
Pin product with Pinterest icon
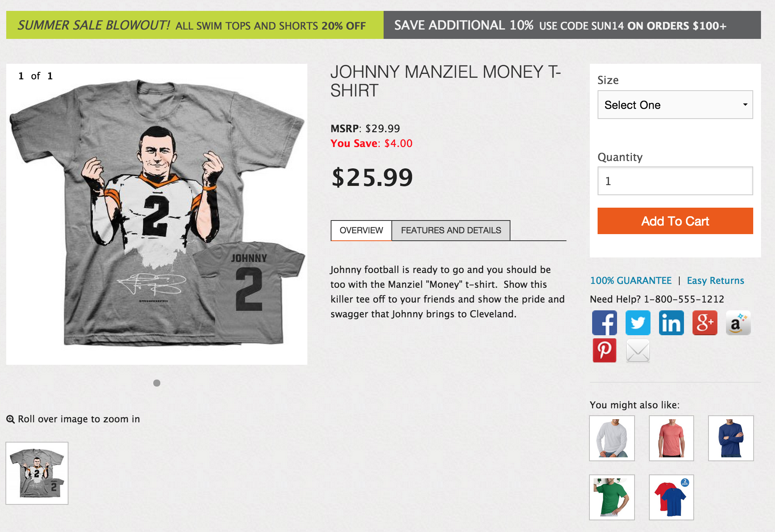[604, 350]
